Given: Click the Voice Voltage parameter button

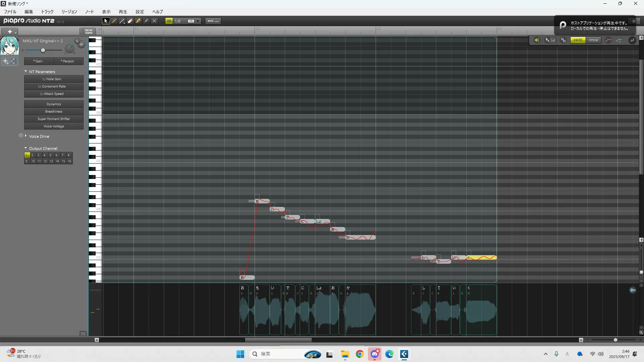Looking at the screenshot, I should pyautogui.click(x=54, y=126).
